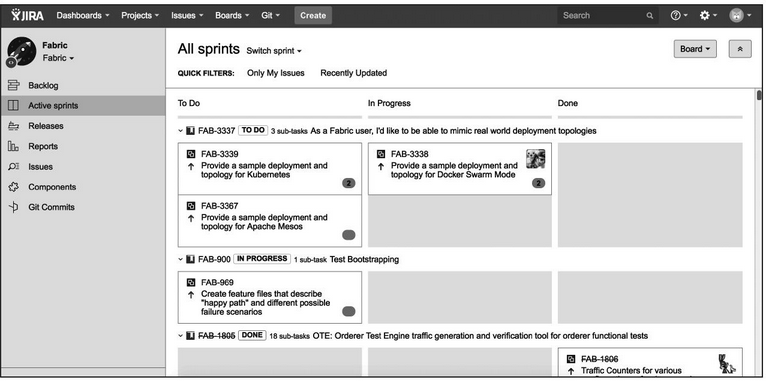This screenshot has width=766, height=381.
Task: Click the Issues search icon in sidebar
Action: (x=13, y=167)
